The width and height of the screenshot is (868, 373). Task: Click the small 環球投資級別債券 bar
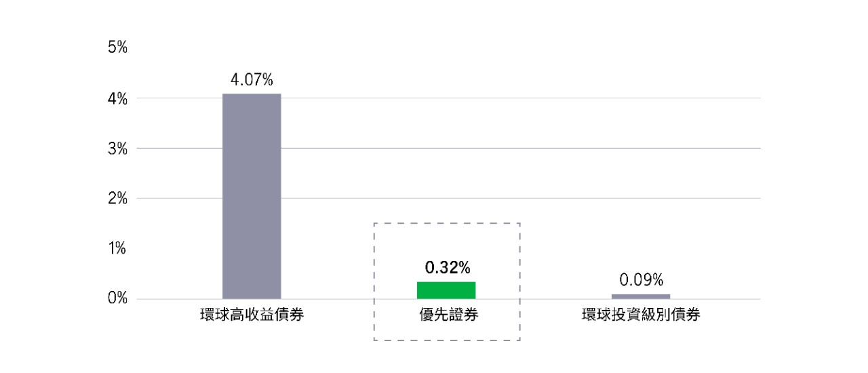pyautogui.click(x=640, y=296)
